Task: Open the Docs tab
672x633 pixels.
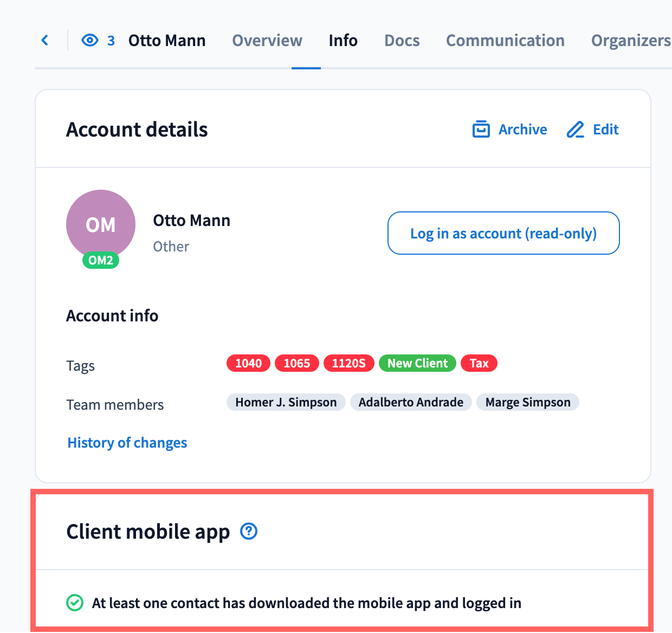Action: pyautogui.click(x=402, y=41)
